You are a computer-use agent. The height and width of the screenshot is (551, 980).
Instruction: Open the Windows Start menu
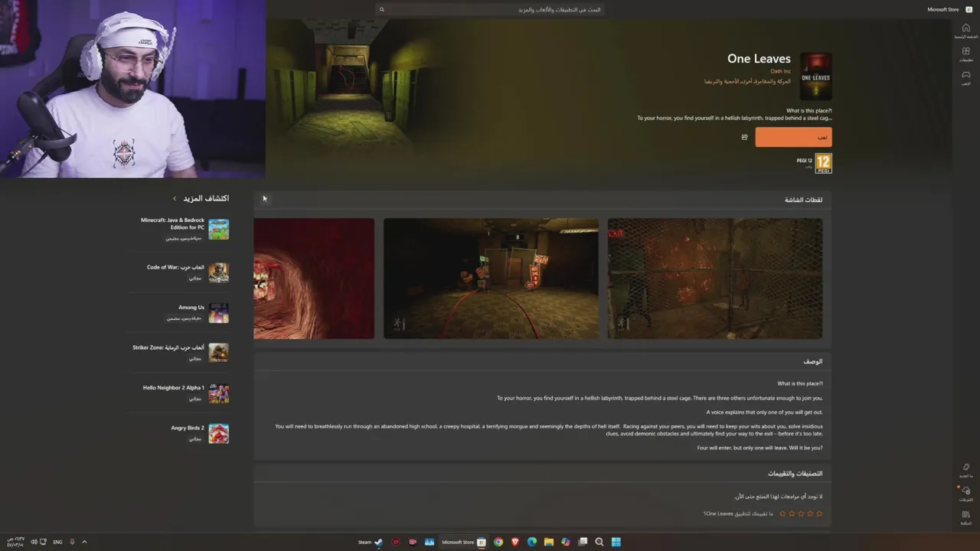point(616,542)
